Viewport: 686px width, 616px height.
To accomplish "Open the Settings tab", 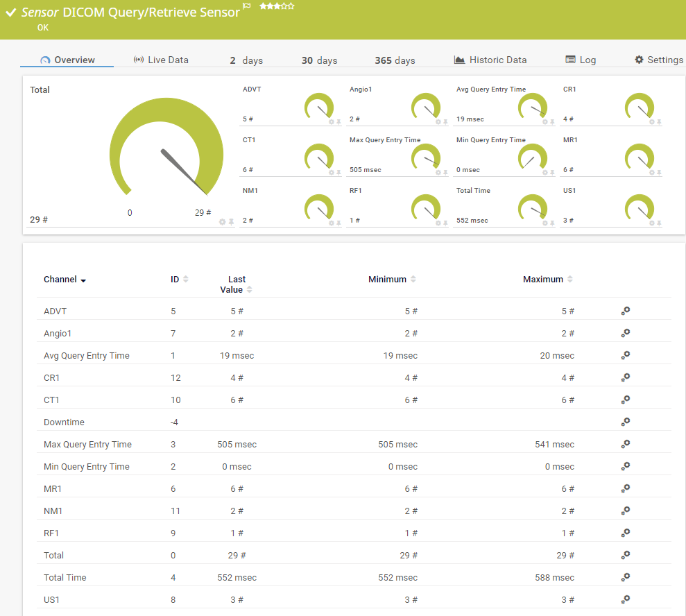I will (x=658, y=60).
